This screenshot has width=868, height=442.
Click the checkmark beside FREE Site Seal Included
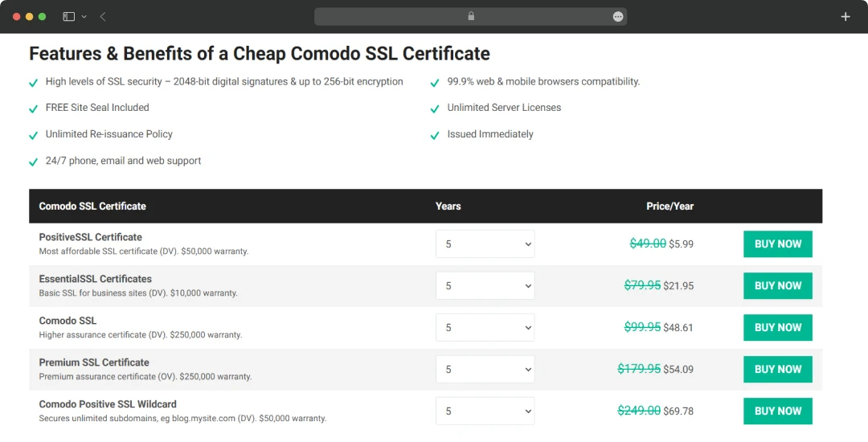pos(33,109)
